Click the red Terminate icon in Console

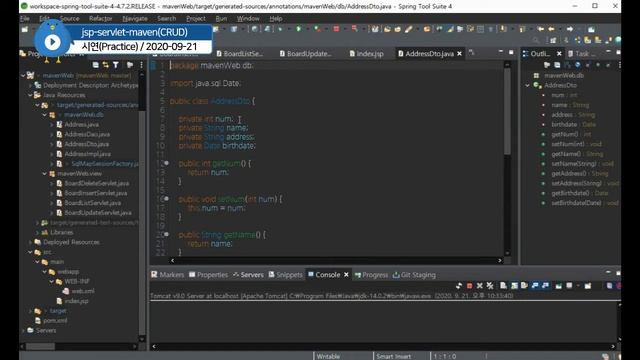[x=469, y=286]
